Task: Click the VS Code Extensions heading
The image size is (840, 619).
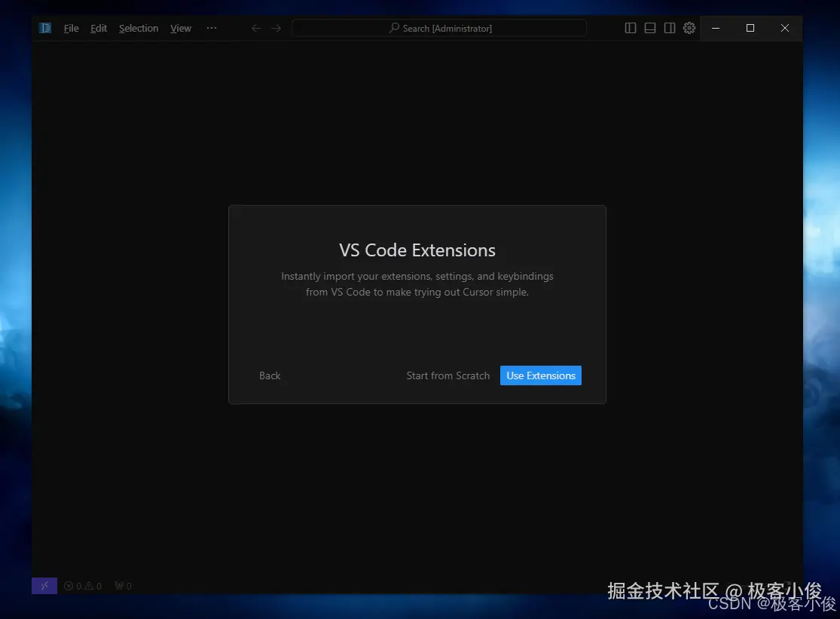Action: coord(417,250)
